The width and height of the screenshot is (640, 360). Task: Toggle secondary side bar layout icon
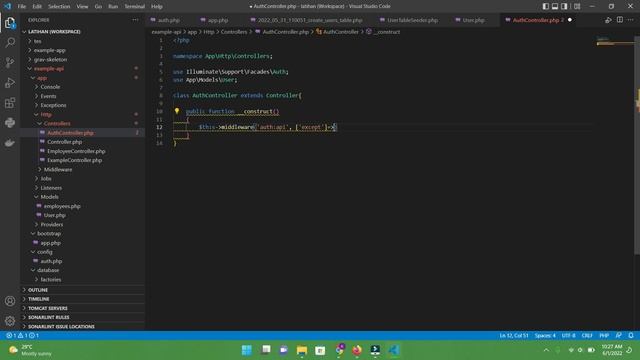point(564,6)
